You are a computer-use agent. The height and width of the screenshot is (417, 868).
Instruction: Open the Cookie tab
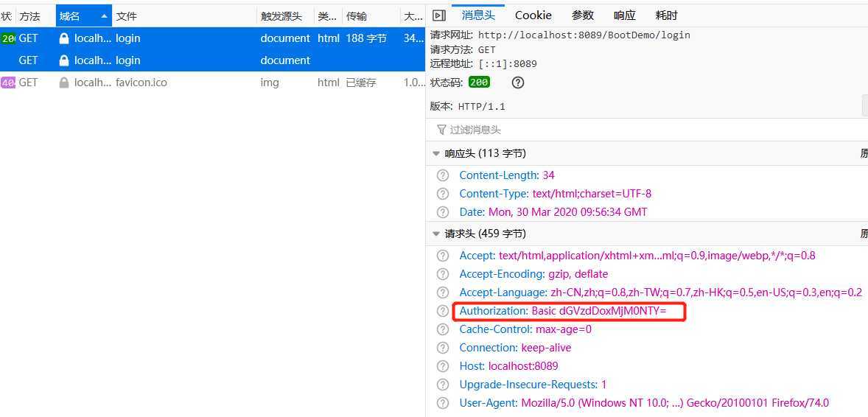click(533, 15)
